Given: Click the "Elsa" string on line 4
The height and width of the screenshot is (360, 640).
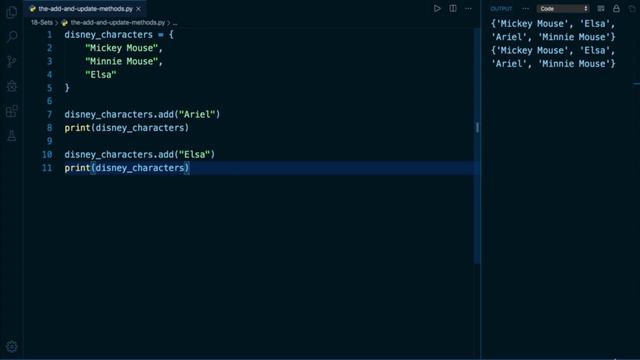Looking at the screenshot, I should click(x=101, y=75).
